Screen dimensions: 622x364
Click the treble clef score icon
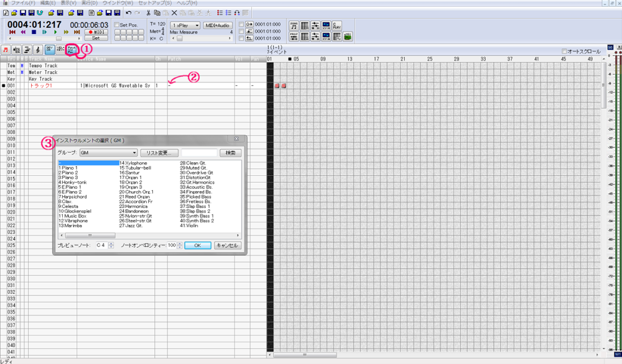click(38, 49)
